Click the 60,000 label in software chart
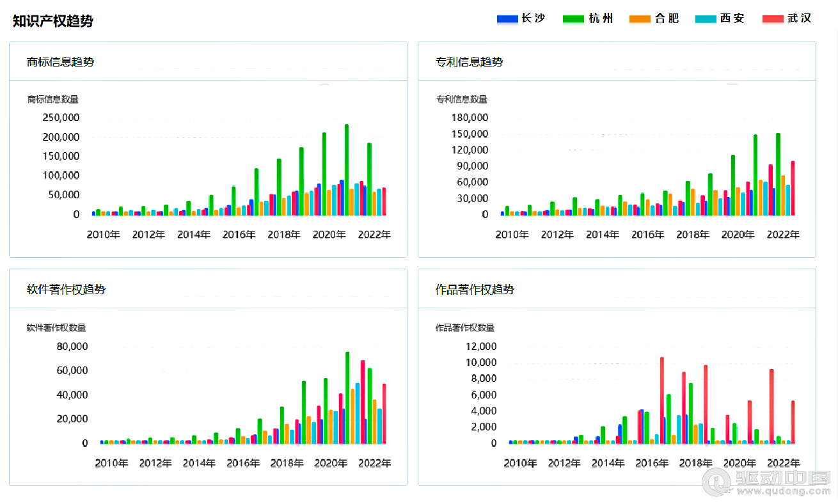Viewport: 838px width, 504px height. point(72,371)
